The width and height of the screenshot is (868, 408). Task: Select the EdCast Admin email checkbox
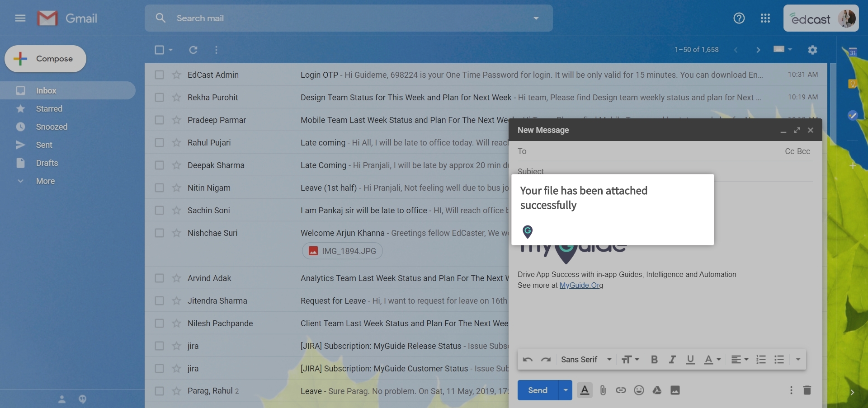[159, 75]
